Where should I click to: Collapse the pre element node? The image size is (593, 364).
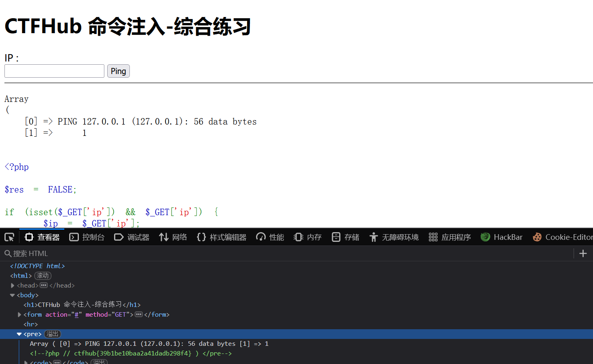tap(19, 334)
